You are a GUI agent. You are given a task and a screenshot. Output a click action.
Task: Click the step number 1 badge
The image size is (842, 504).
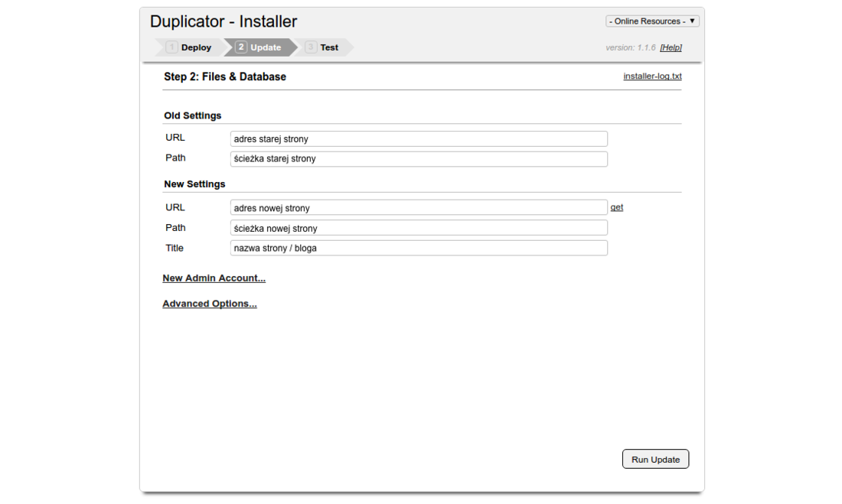pos(171,47)
